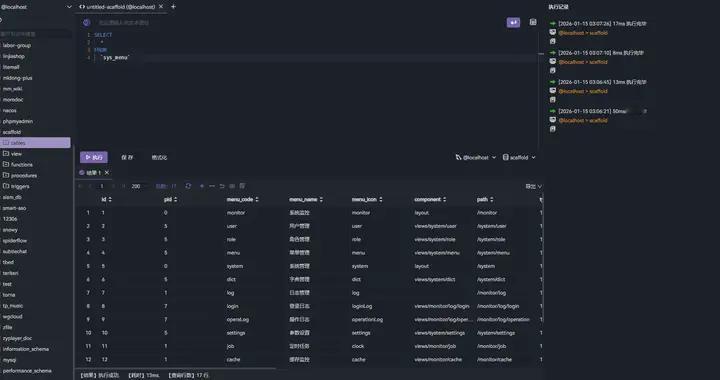Select the smart-sso database
720x380 pixels.
tap(14, 208)
